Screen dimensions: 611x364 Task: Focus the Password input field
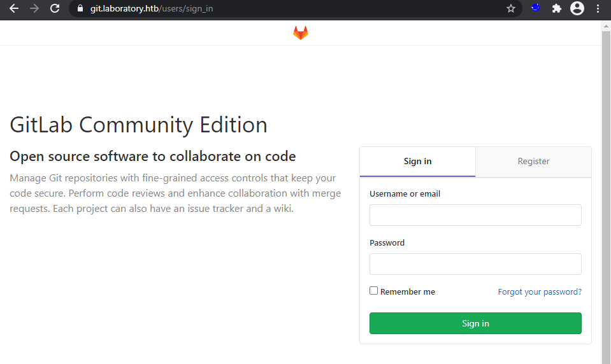click(x=475, y=264)
